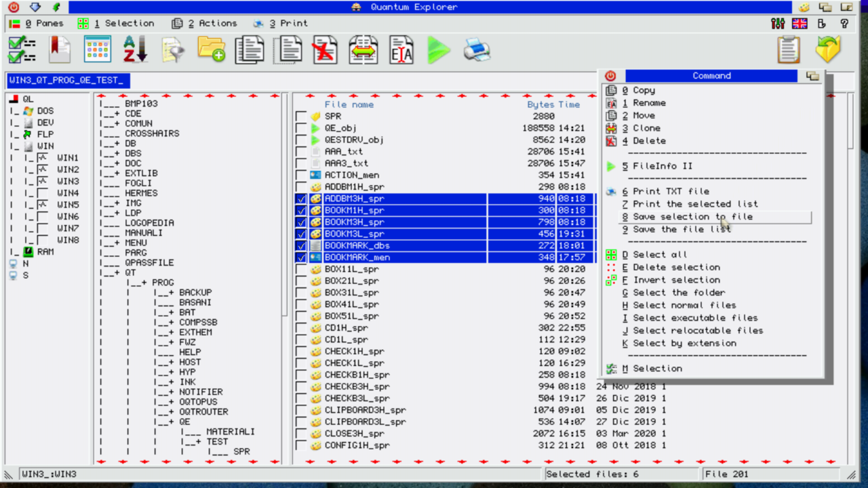Click the clipboard notes toolbar icon
Screen dimensions: 868x488
click(789, 50)
